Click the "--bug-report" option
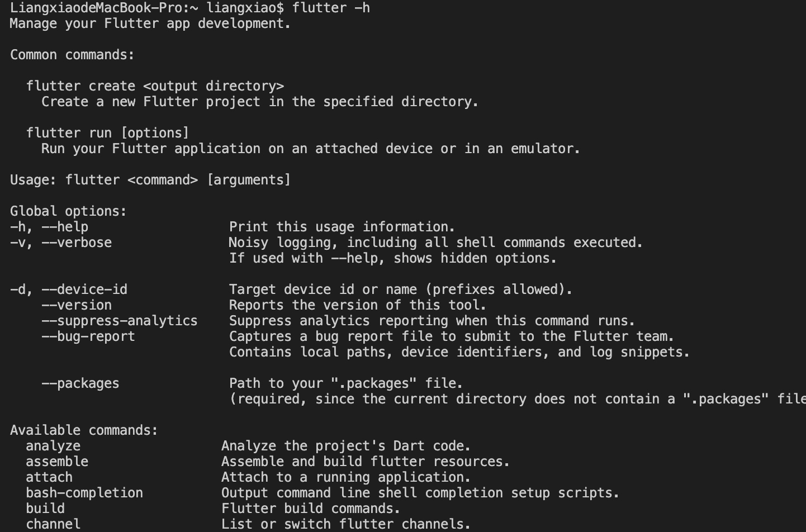 (x=88, y=336)
